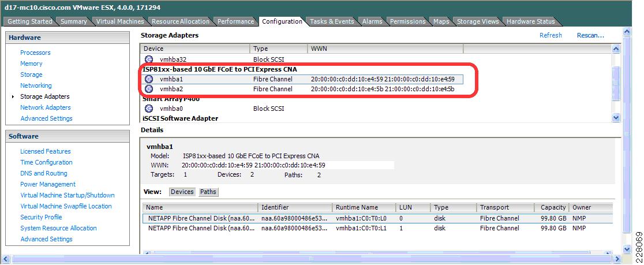Select the vmhba2 adapter name

171,89
